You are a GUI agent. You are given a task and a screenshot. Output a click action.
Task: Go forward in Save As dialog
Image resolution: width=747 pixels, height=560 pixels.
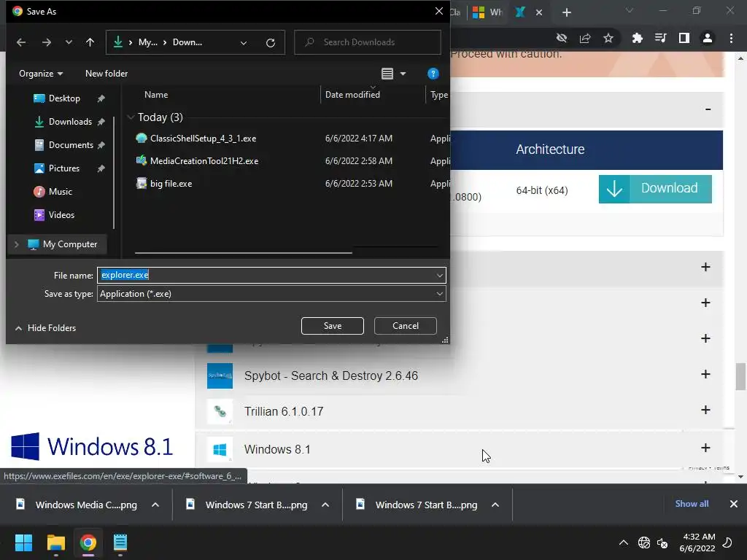pos(46,42)
